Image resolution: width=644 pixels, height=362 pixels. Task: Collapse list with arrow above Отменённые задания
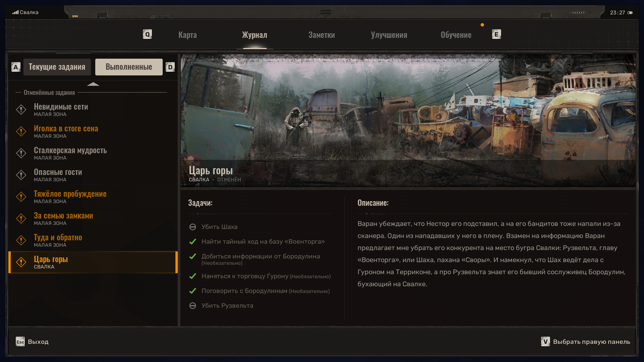pyautogui.click(x=93, y=84)
